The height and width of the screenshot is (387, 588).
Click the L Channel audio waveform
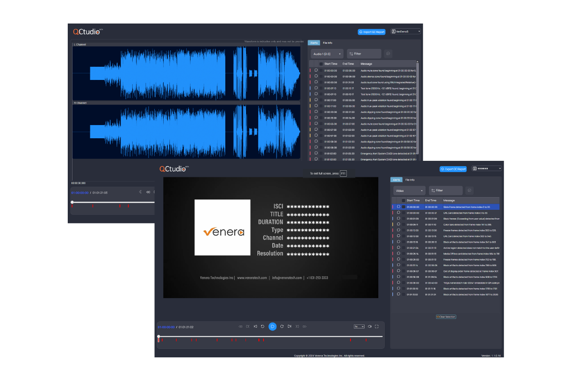click(186, 73)
